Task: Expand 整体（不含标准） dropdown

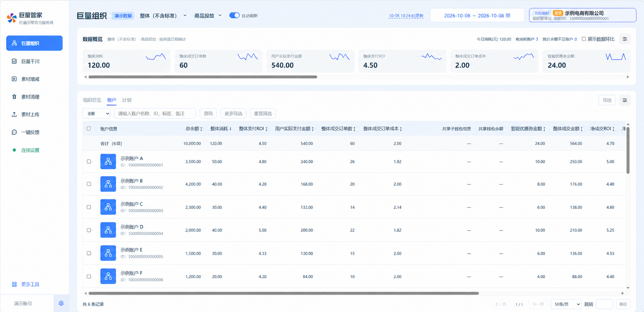Action: point(163,16)
